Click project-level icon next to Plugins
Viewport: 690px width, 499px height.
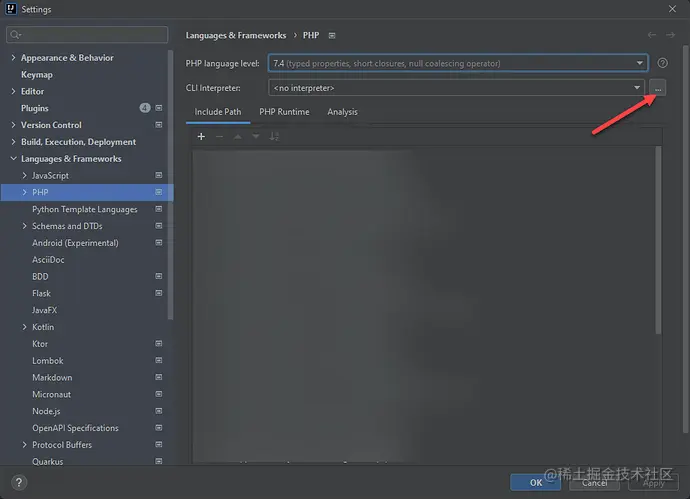tap(159, 108)
